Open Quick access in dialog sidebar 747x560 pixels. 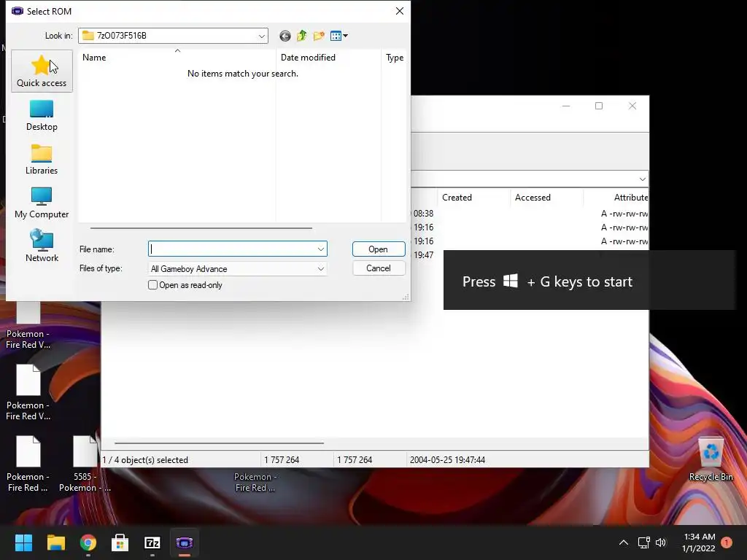(42, 71)
